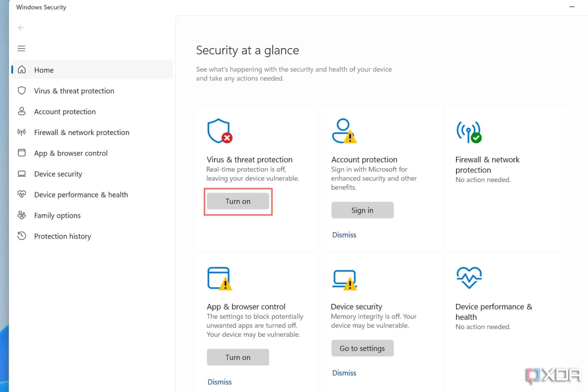Open the Device security laptop icon tile
The width and height of the screenshot is (588, 392).
pos(344,279)
